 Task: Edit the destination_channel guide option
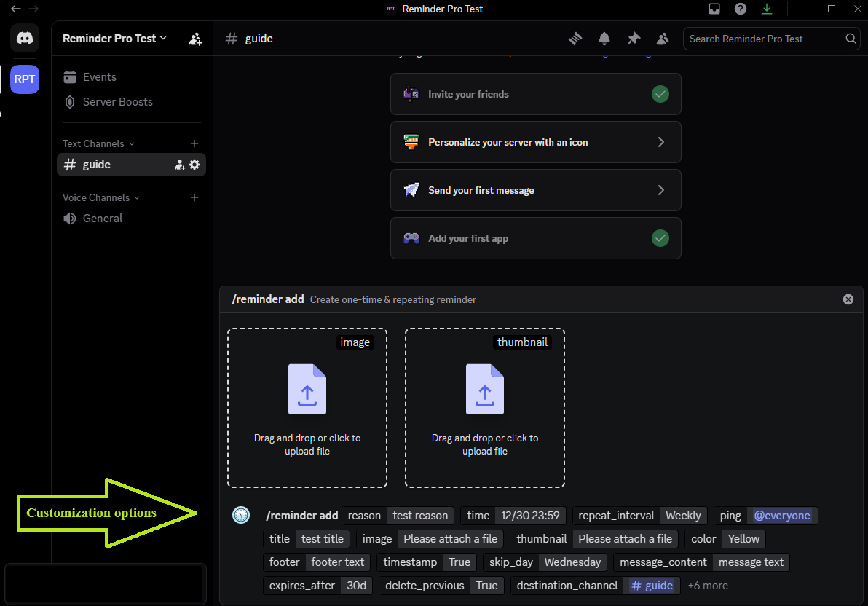click(596, 586)
